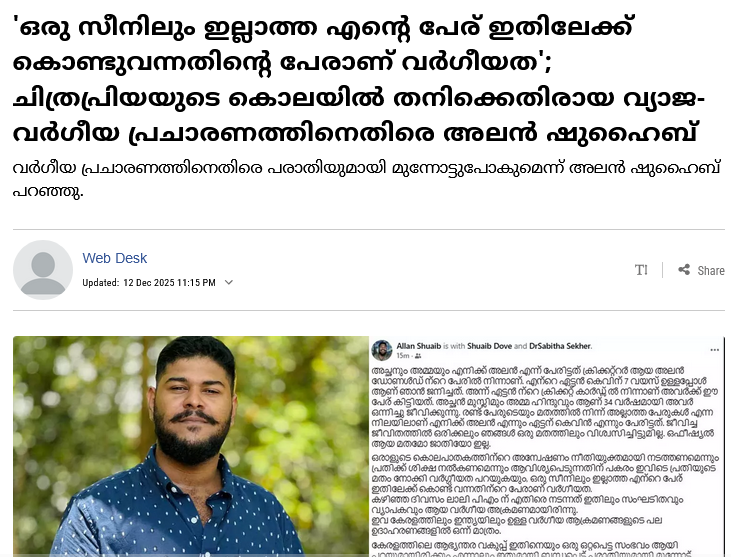The image size is (731, 557).
Task: Click the Shuaib Dove tagged name
Action: pyautogui.click(x=490, y=346)
